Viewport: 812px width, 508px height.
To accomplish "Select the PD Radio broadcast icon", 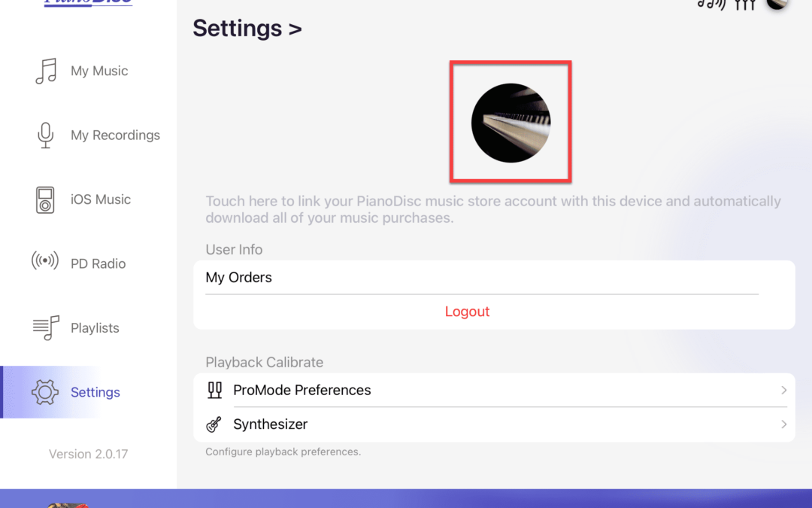I will 45,262.
